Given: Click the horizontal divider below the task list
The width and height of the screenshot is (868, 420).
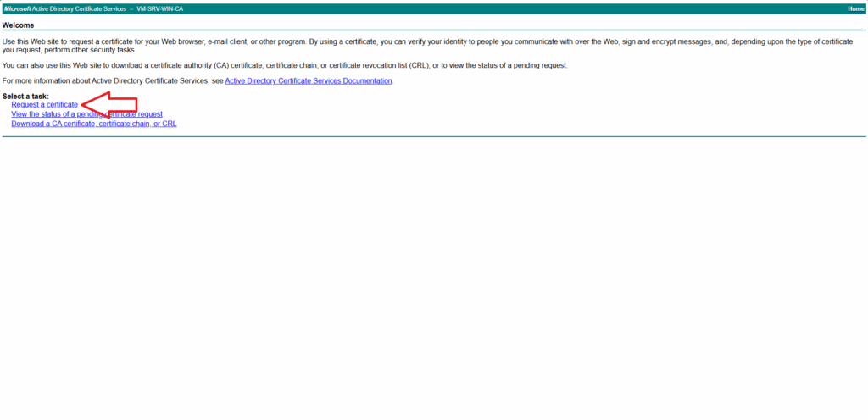Looking at the screenshot, I should point(434,136).
